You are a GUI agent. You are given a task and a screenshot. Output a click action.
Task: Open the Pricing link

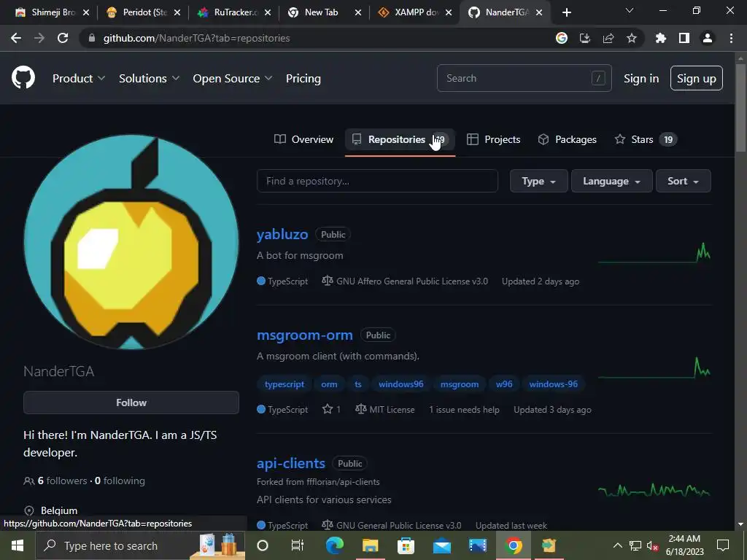coord(303,78)
